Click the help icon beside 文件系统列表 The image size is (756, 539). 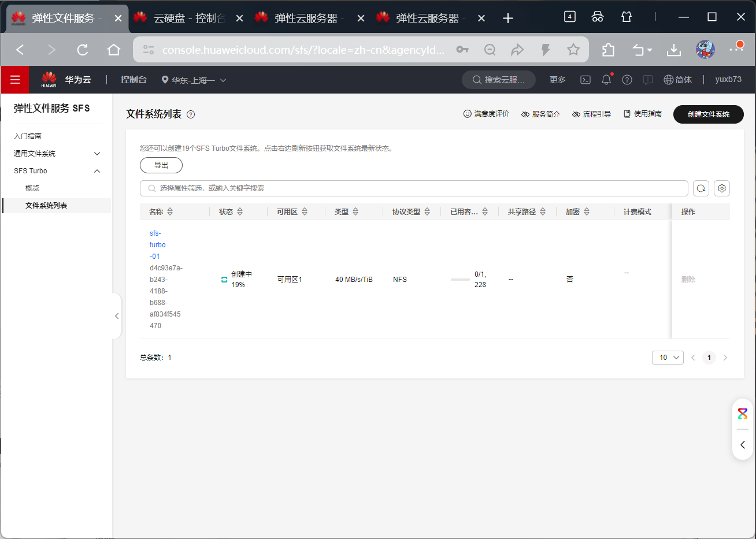point(191,114)
